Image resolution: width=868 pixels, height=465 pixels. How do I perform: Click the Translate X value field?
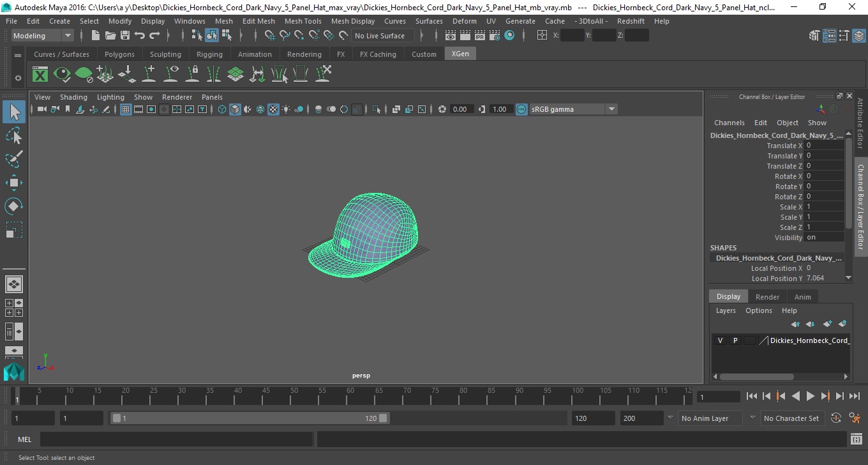[824, 146]
